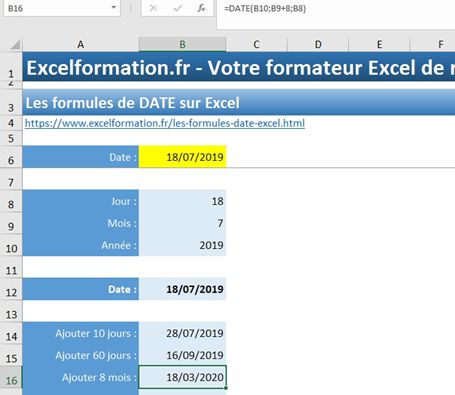Select column A header
Viewport: 455px width, 395px height.
pyautogui.click(x=81, y=44)
